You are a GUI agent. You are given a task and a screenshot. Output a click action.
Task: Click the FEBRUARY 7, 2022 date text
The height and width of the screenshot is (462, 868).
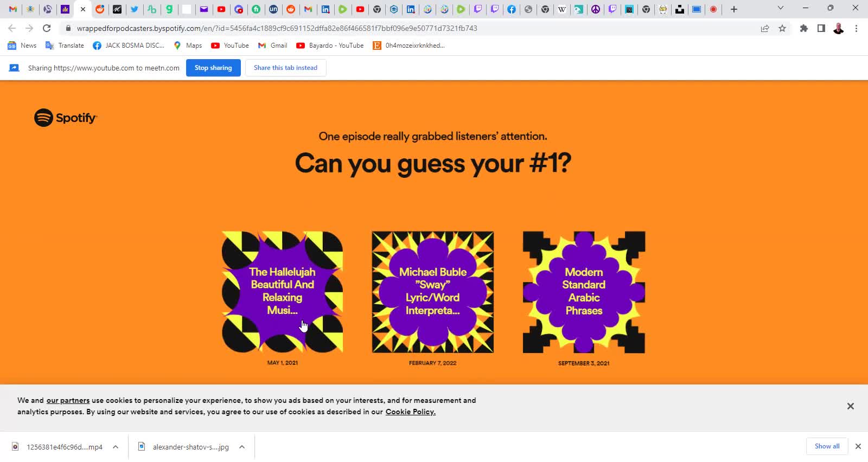click(x=433, y=363)
